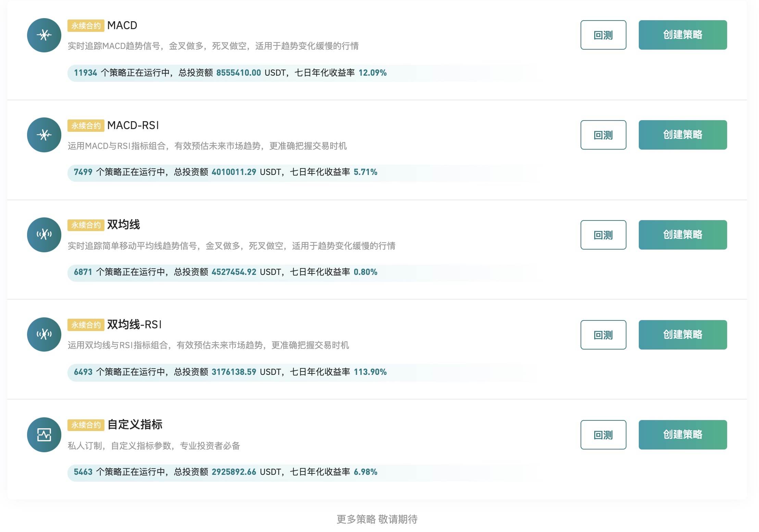The height and width of the screenshot is (532, 759).
Task: Click the 双均线-RSI strategy title
Action: point(134,325)
